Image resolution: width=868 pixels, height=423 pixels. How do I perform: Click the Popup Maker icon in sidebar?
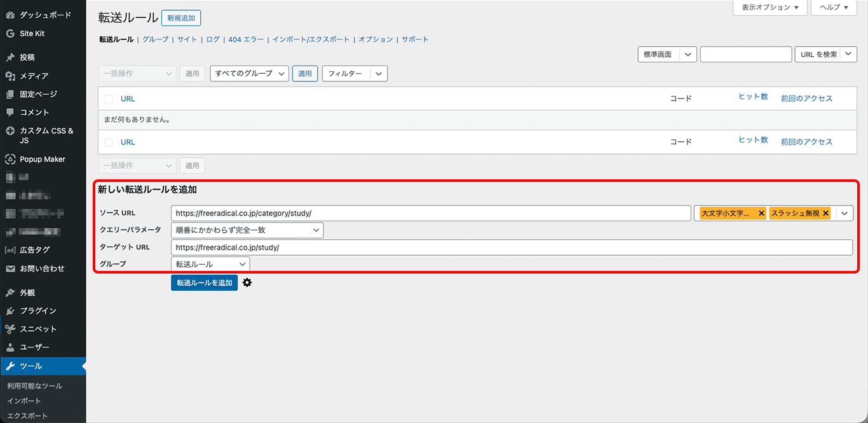10,159
